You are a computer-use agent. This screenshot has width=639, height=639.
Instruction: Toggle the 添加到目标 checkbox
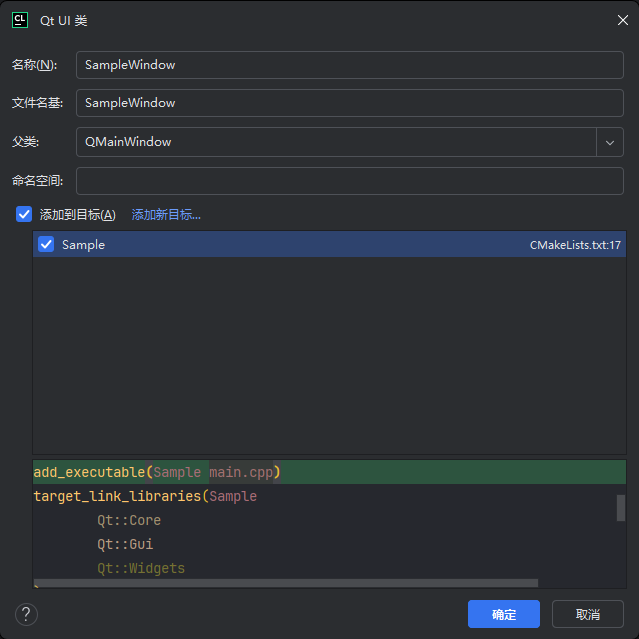click(x=25, y=214)
